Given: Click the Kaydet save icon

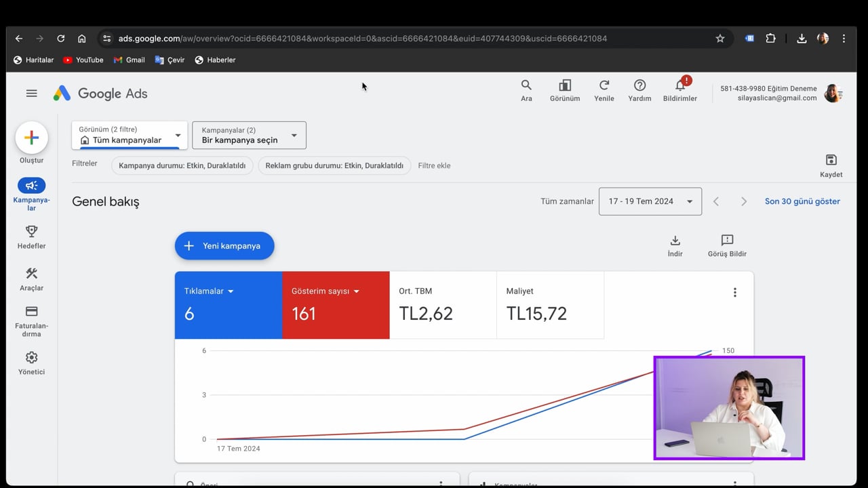Looking at the screenshot, I should point(831,165).
